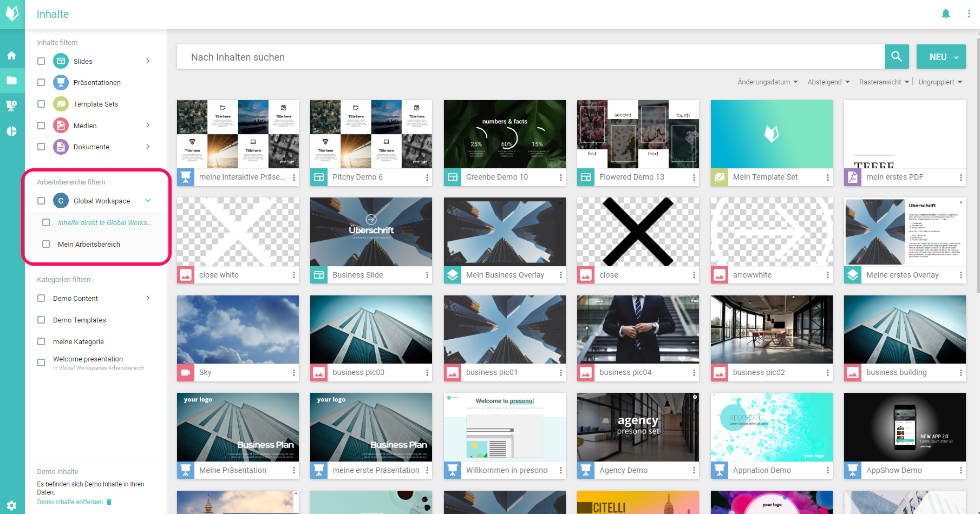The height and width of the screenshot is (514, 980).
Task: Open the Ungruppiert grouping dropdown
Action: (x=940, y=82)
